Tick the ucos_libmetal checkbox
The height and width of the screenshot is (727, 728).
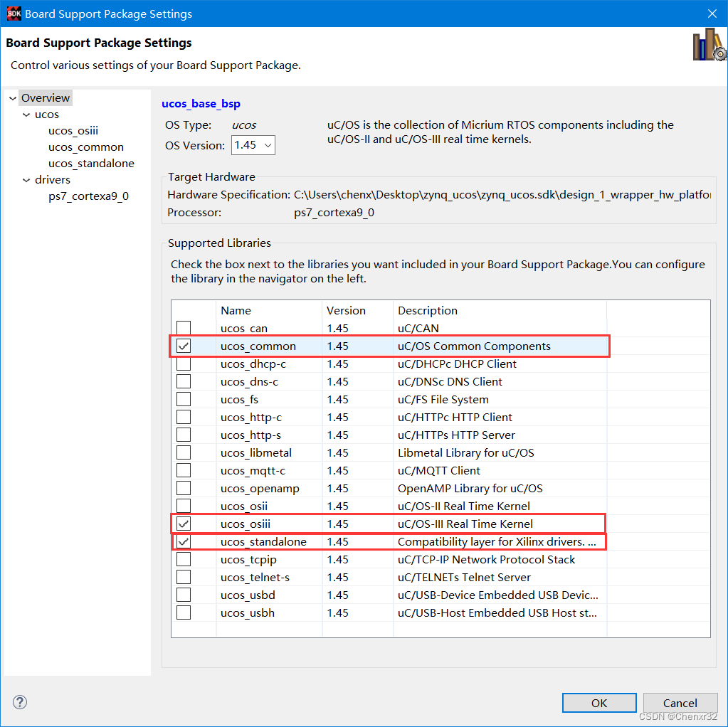click(x=184, y=452)
